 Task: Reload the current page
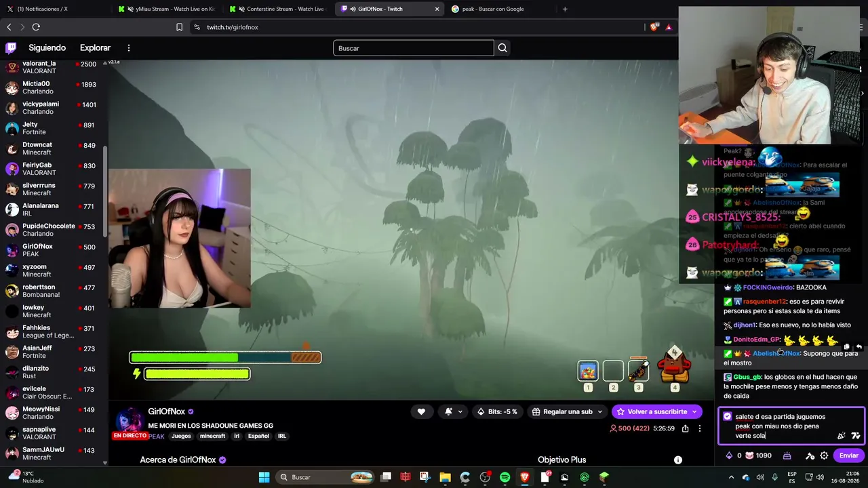[36, 27]
